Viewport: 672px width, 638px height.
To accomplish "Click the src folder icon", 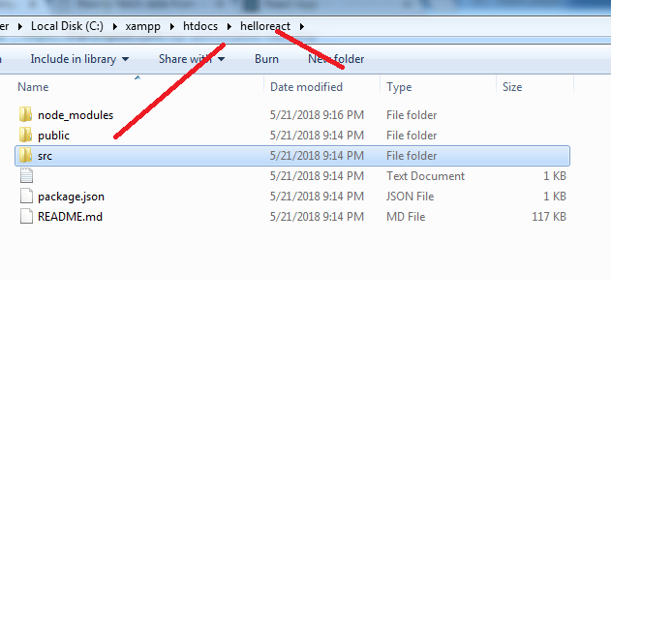I will (x=26, y=155).
